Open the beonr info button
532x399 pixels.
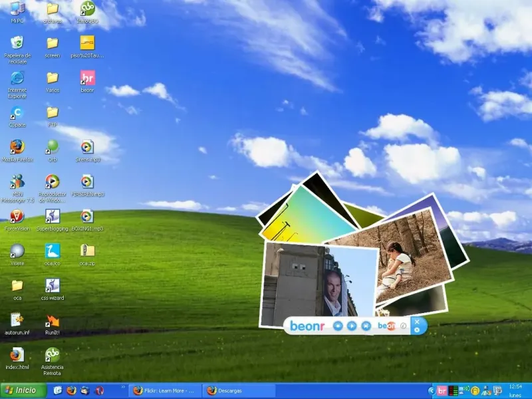[403, 326]
